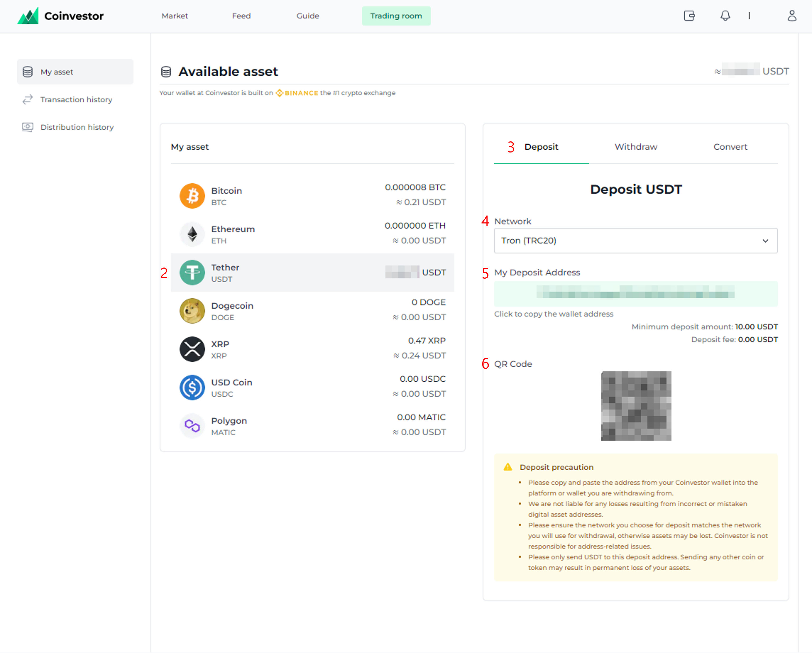Click Deposit fee 0.00 USDT text
812x653 pixels.
click(734, 340)
